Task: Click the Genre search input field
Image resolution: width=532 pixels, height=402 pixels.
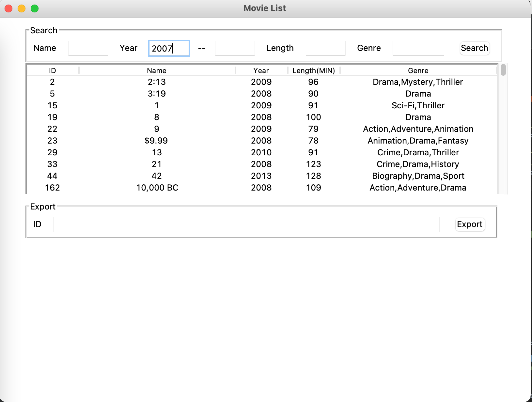Action: [418, 48]
